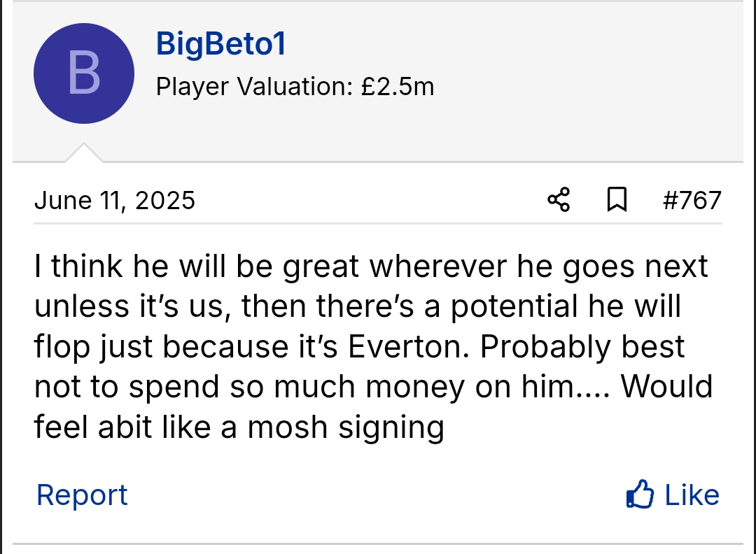
Task: Report this post
Action: click(x=82, y=495)
